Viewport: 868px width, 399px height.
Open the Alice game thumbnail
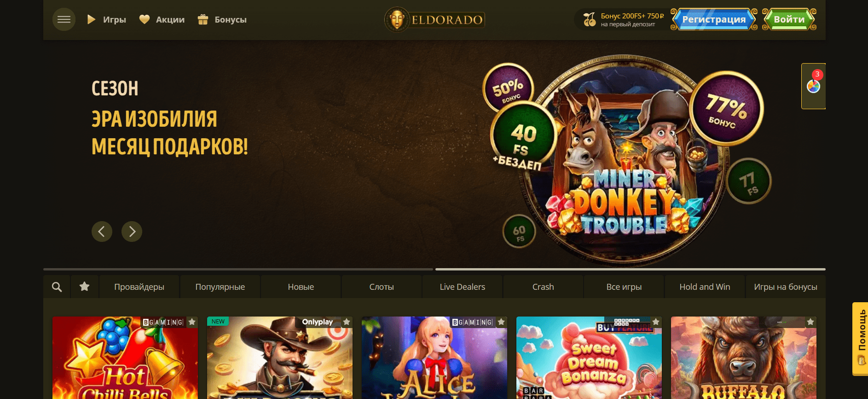tap(434, 358)
